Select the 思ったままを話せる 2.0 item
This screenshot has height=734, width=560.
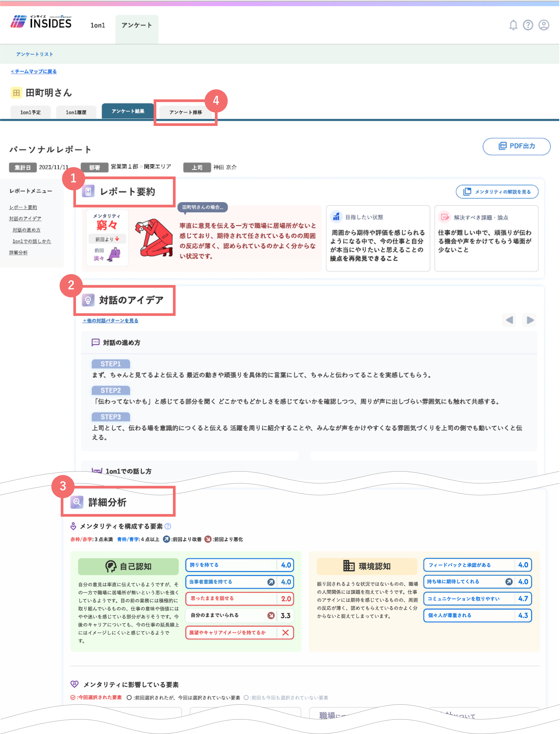(240, 599)
